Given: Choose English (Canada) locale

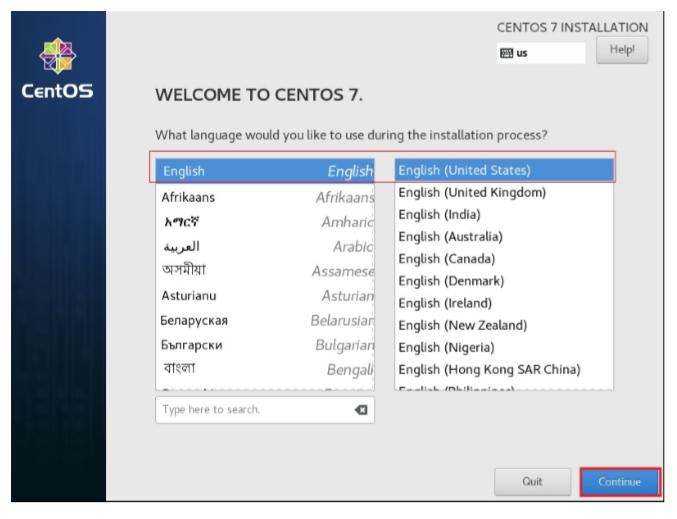Looking at the screenshot, I should pos(504,259).
